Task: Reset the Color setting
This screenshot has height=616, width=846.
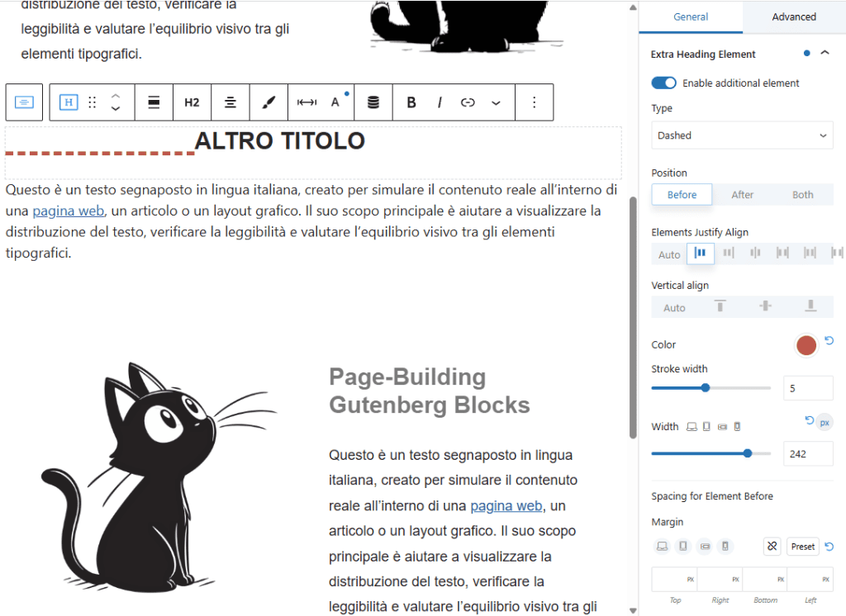Action: (829, 340)
